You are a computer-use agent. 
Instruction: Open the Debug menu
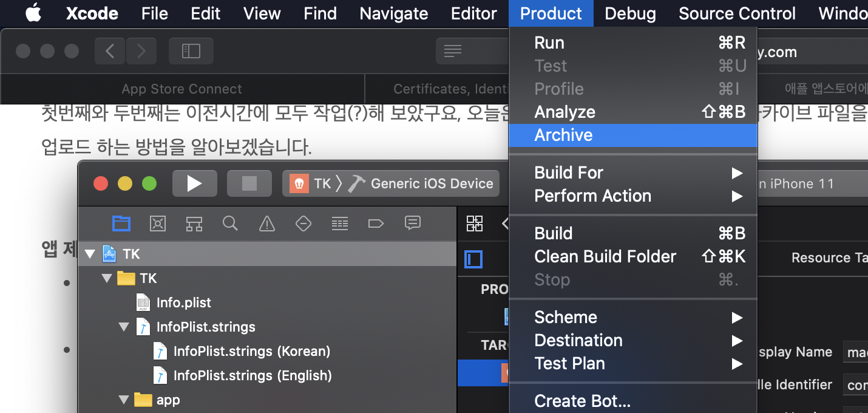point(630,13)
